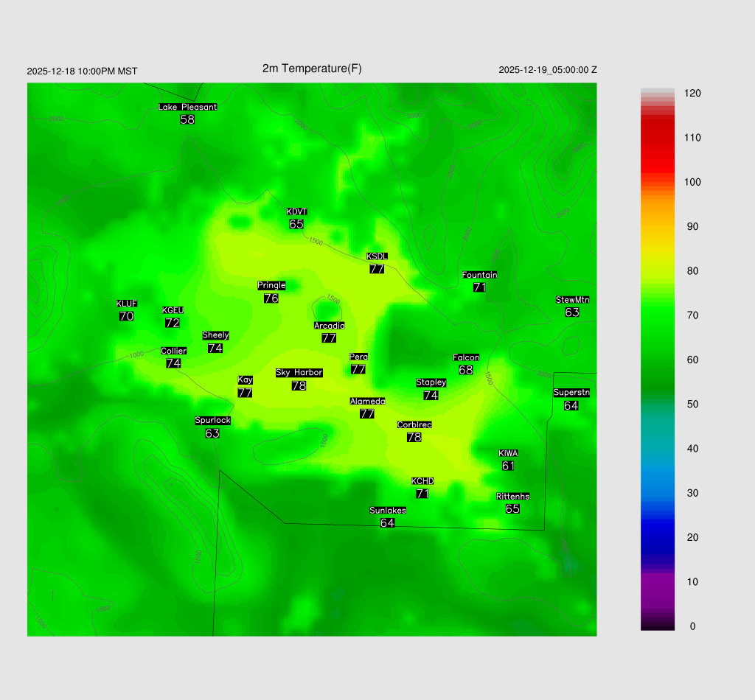Click the Sky Harbor station label
Image resolution: width=755 pixels, height=700 pixels.
click(299, 373)
